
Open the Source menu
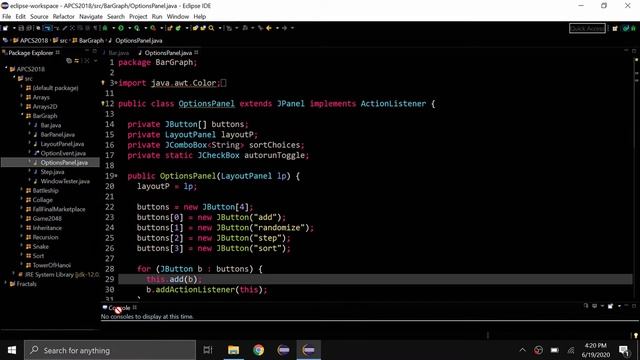click(x=39, y=17)
